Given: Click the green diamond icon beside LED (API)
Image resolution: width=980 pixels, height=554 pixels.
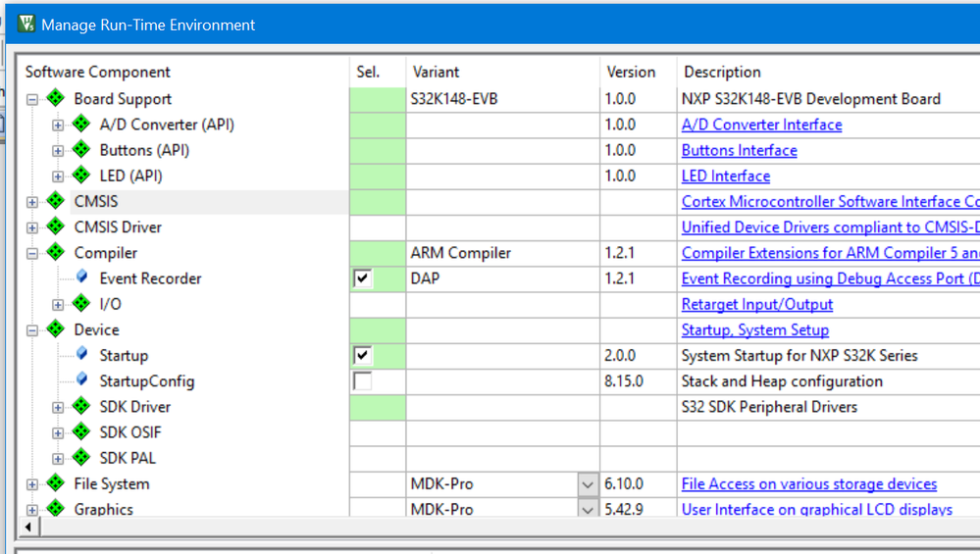Looking at the screenshot, I should tap(81, 176).
